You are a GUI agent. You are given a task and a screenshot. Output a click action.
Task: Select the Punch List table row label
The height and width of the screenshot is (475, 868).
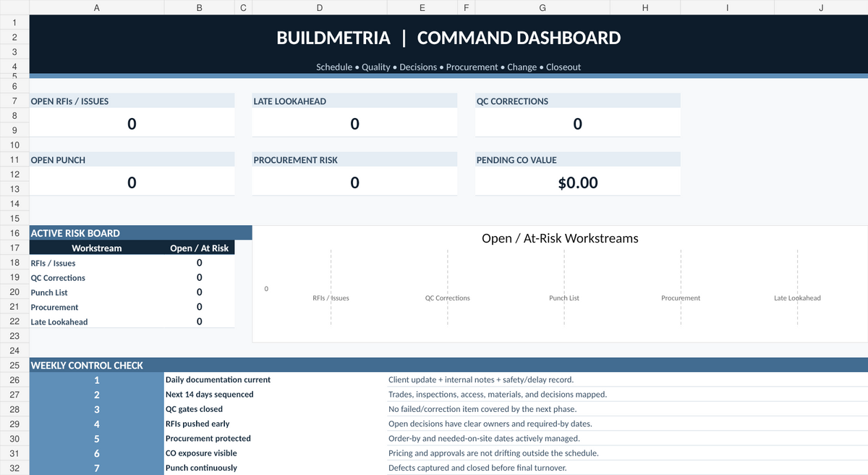(97, 292)
